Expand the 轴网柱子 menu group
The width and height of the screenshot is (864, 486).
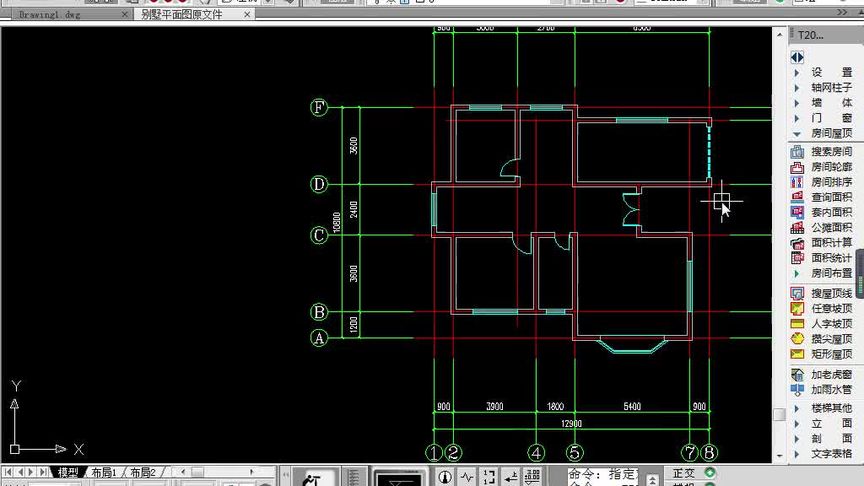[x=823, y=88]
